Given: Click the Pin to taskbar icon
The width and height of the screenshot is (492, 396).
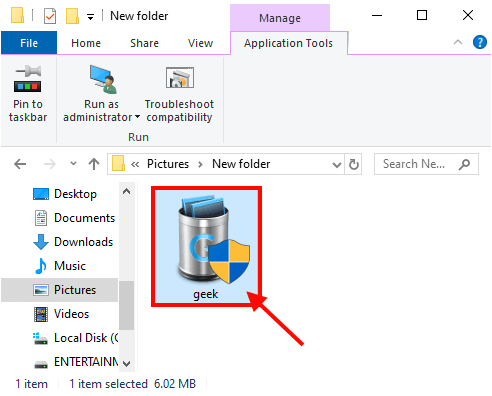Looking at the screenshot, I should point(28,79).
